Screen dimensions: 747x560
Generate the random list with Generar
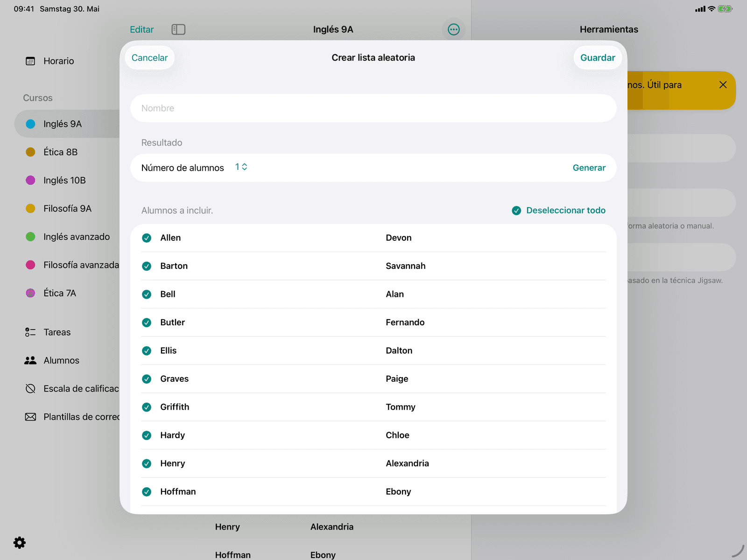[589, 168]
